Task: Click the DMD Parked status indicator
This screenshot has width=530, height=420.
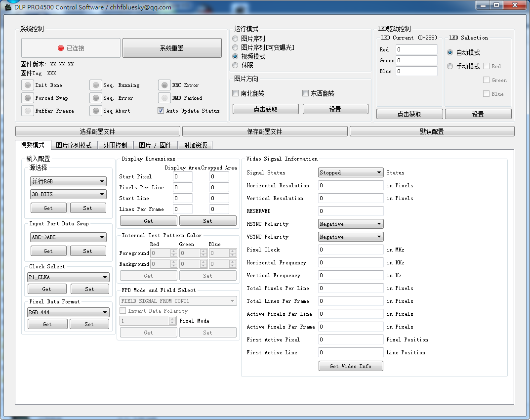Action: coord(164,98)
